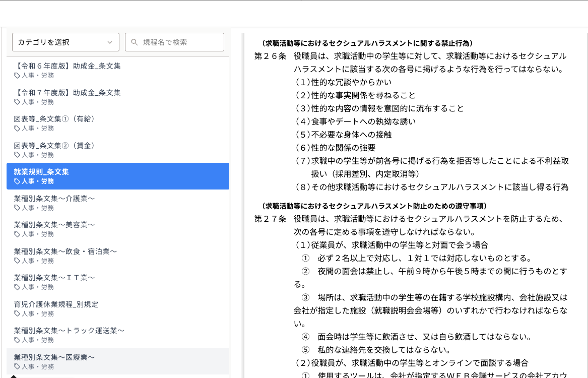This screenshot has height=378, width=588.
Task: Select 【令和６年度版】助成金_条文集 in list
Action: pos(67,66)
